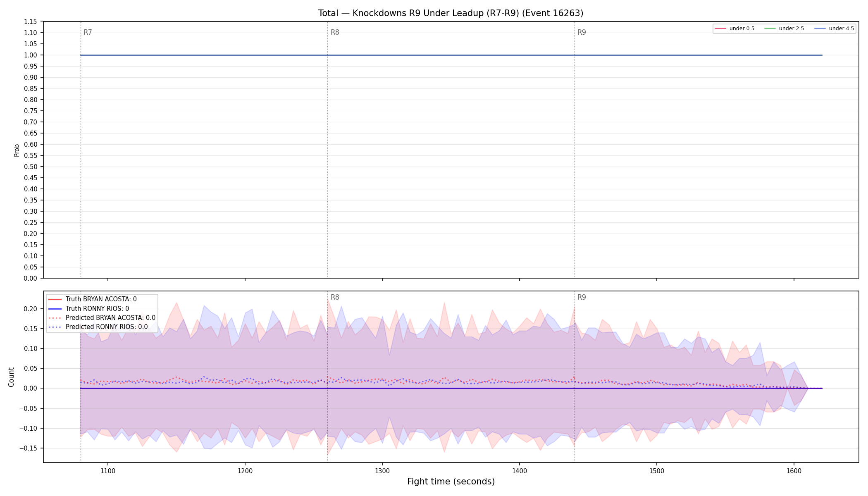Click the 'Fight time (seconds)' axis label

pyautogui.click(x=451, y=482)
